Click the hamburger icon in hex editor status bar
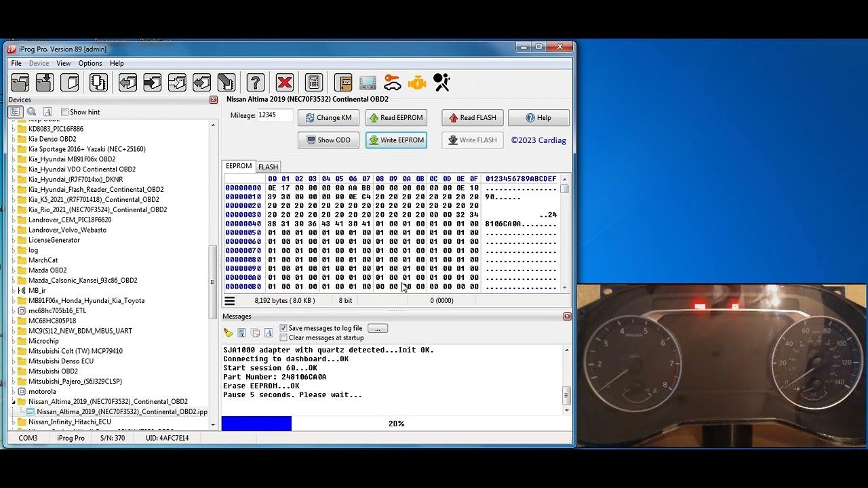The width and height of the screenshot is (868, 488). [229, 301]
